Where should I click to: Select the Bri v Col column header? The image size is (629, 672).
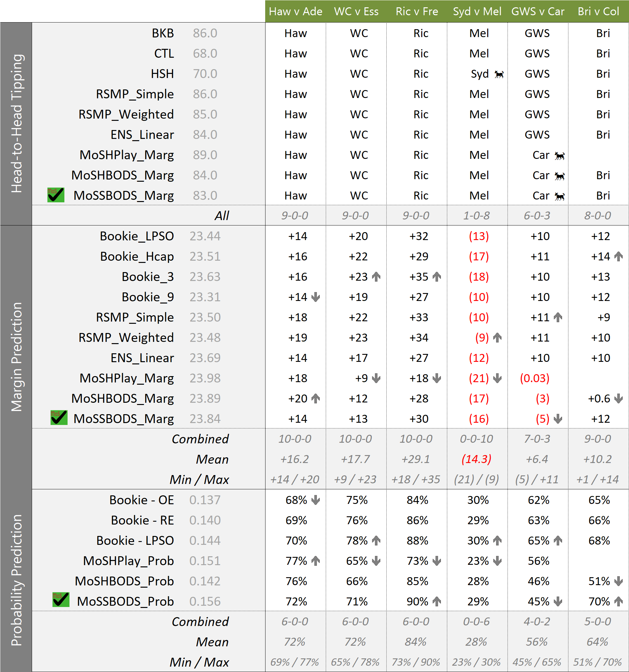point(598,11)
